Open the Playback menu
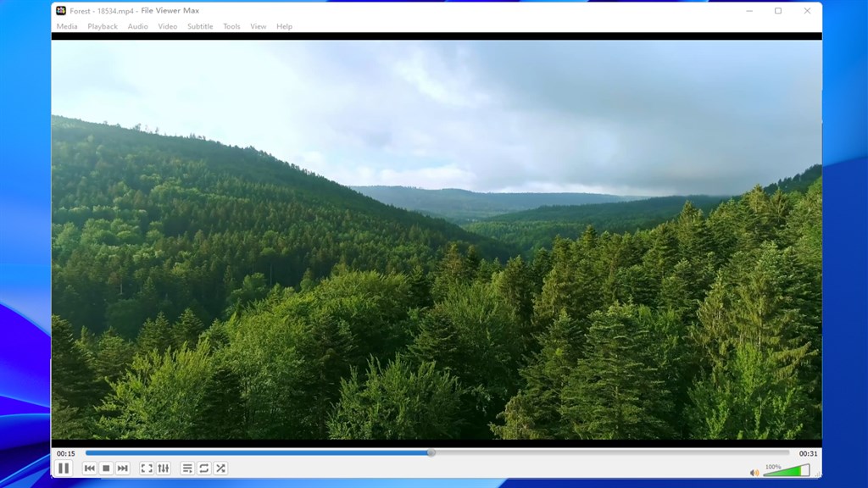The height and width of the screenshot is (488, 868). 103,26
